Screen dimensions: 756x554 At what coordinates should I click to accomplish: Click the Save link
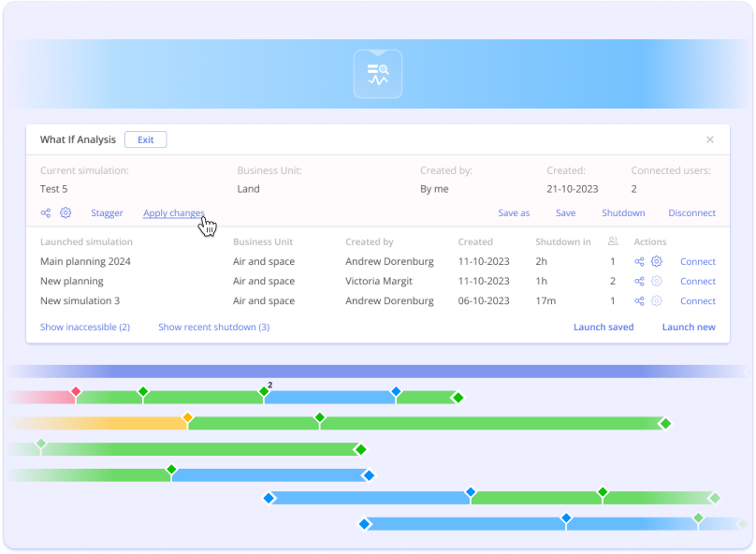(565, 212)
